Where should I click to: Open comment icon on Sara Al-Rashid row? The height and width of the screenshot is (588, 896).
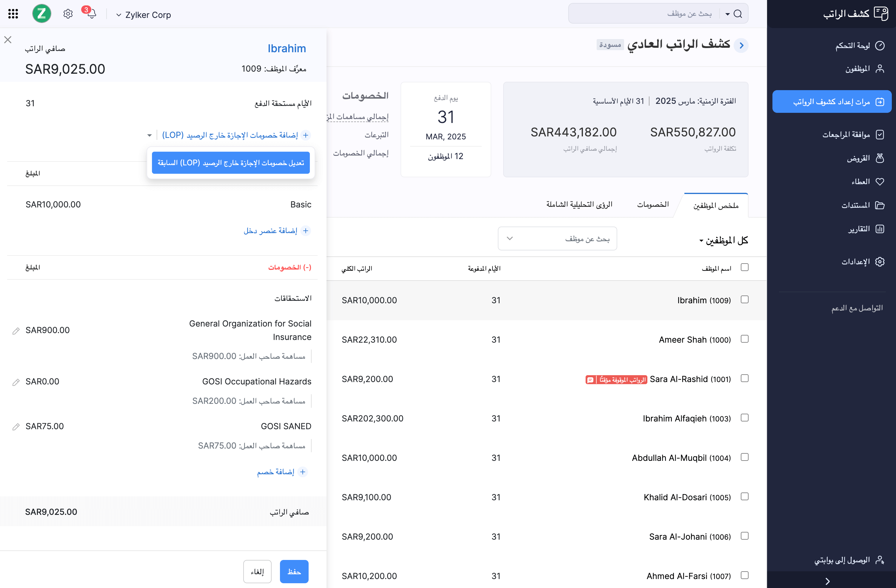[590, 379]
